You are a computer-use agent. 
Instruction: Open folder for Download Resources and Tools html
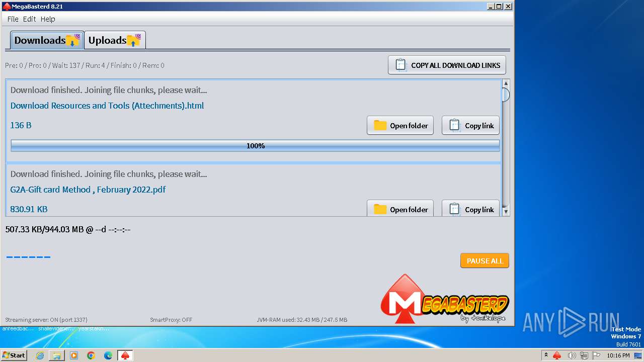pos(400,126)
